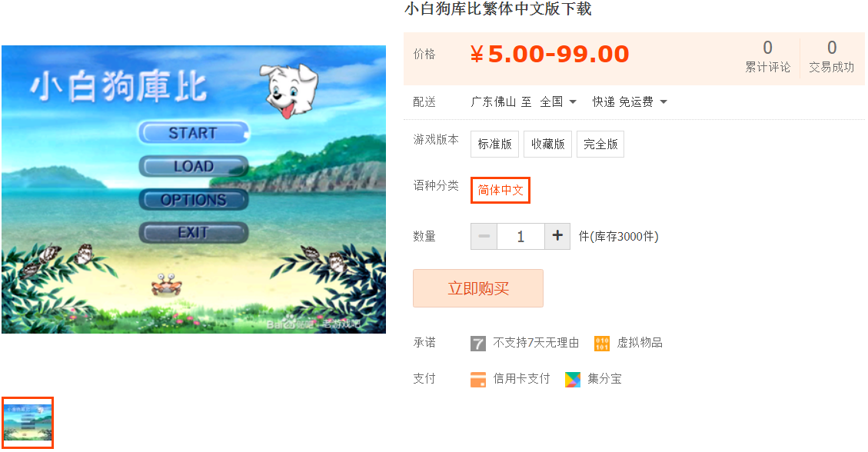Click the credit card 信用卡支付 icon
Image resolution: width=868 pixels, height=452 pixels.
[477, 380]
